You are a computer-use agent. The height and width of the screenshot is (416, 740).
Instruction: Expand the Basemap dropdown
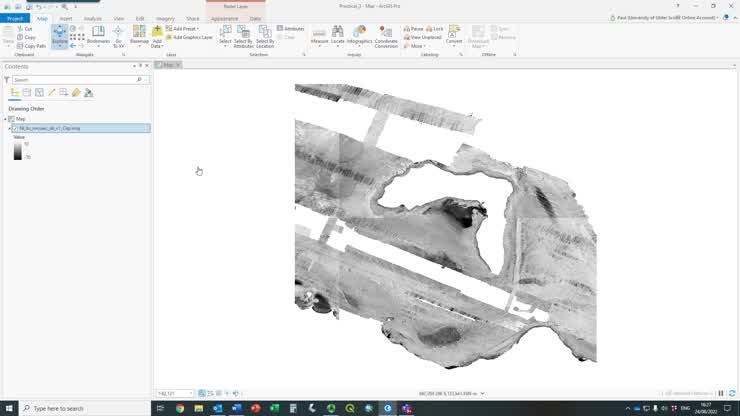[139, 46]
